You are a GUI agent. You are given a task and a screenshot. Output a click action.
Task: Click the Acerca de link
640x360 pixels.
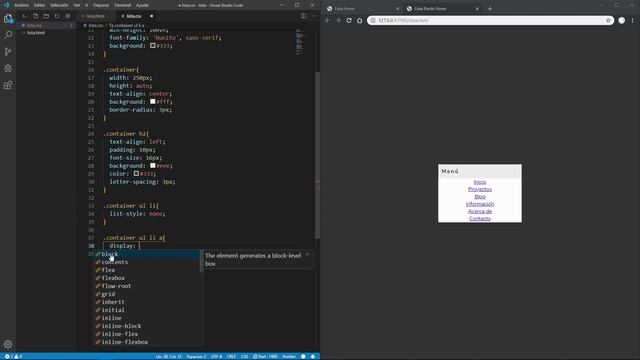click(x=480, y=211)
